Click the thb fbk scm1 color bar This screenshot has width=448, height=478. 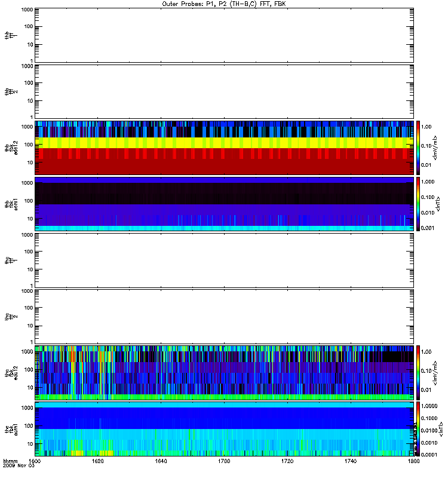418,204
